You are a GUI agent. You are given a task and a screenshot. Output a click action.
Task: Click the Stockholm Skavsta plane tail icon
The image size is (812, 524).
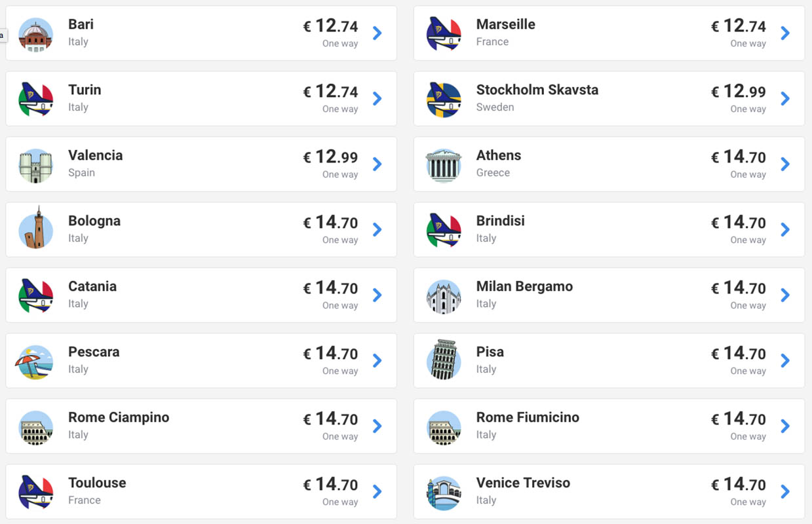pyautogui.click(x=444, y=100)
